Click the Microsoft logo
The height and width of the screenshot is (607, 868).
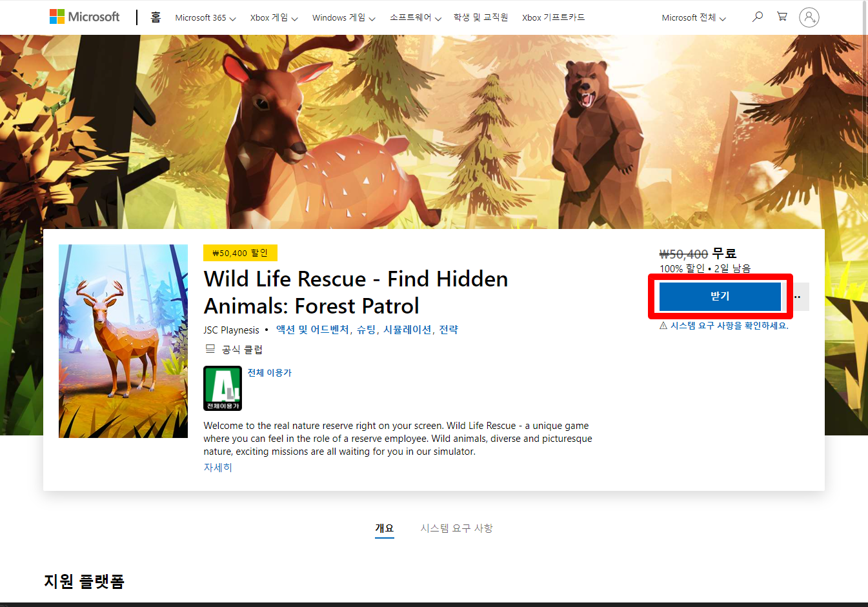pos(85,17)
